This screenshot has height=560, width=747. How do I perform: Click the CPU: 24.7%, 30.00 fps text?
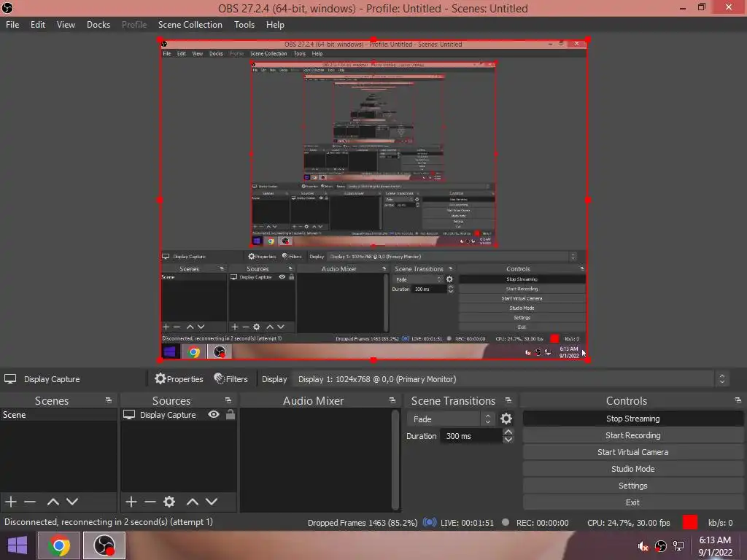coord(628,523)
